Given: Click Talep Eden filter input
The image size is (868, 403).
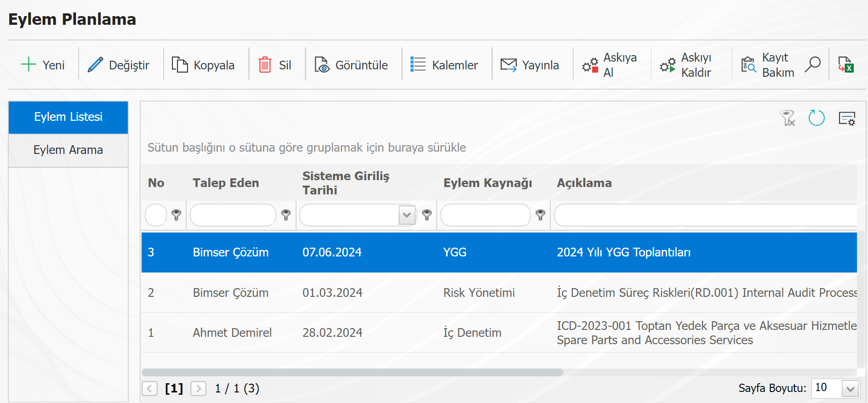Looking at the screenshot, I should point(233,215).
